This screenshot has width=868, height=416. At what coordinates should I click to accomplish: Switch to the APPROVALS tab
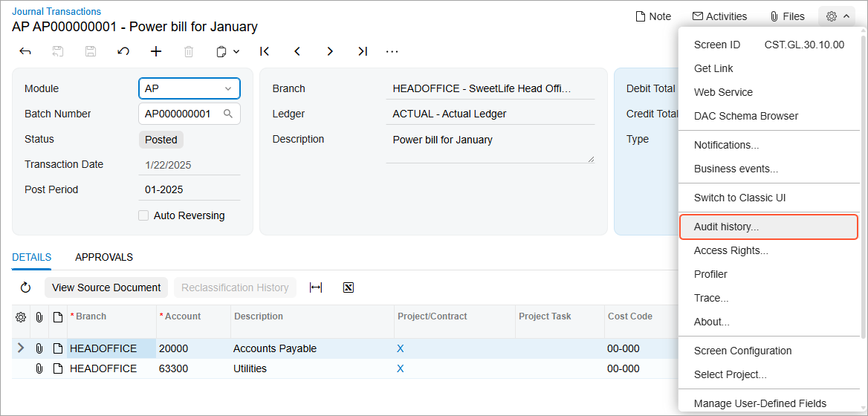coord(104,257)
